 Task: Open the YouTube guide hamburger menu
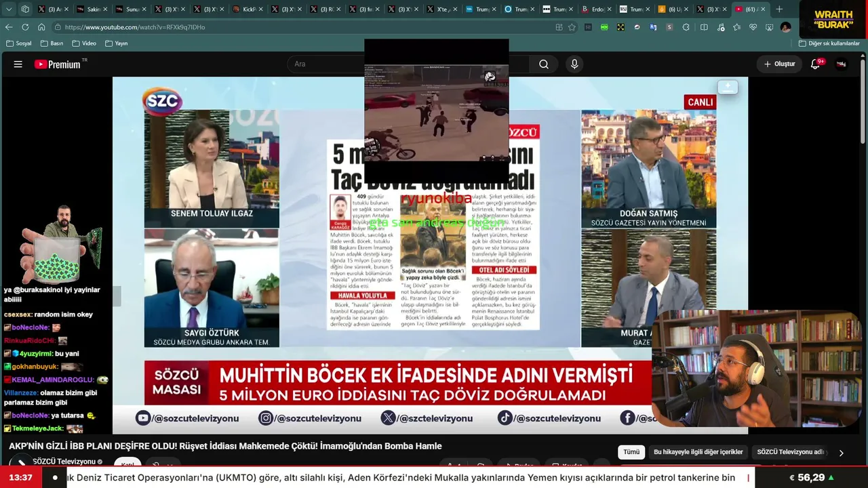[18, 64]
